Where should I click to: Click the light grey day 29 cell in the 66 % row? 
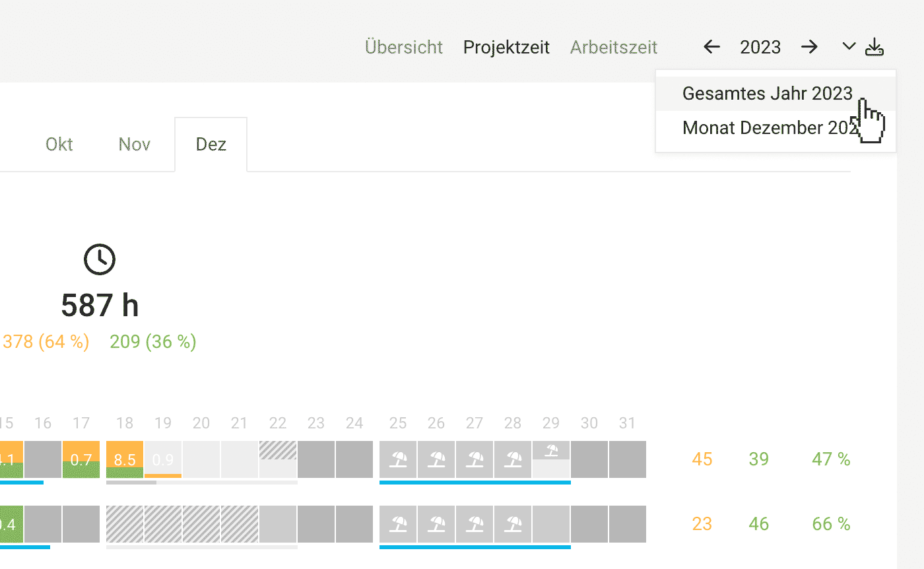click(x=551, y=524)
